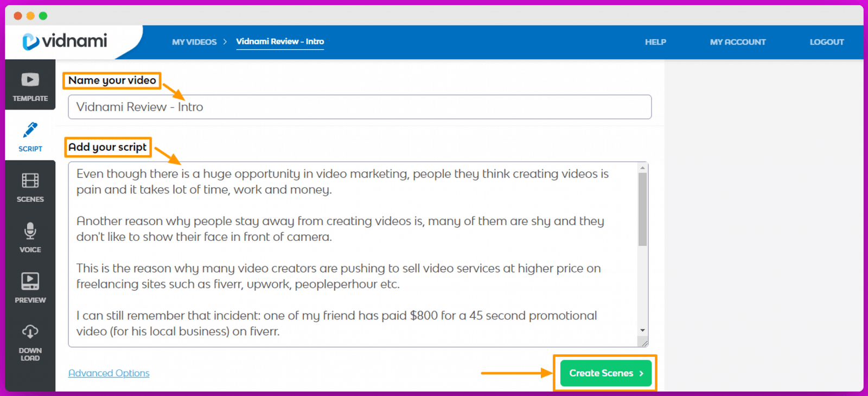
Task: Click the script scrollbar up arrow
Action: coord(643,168)
